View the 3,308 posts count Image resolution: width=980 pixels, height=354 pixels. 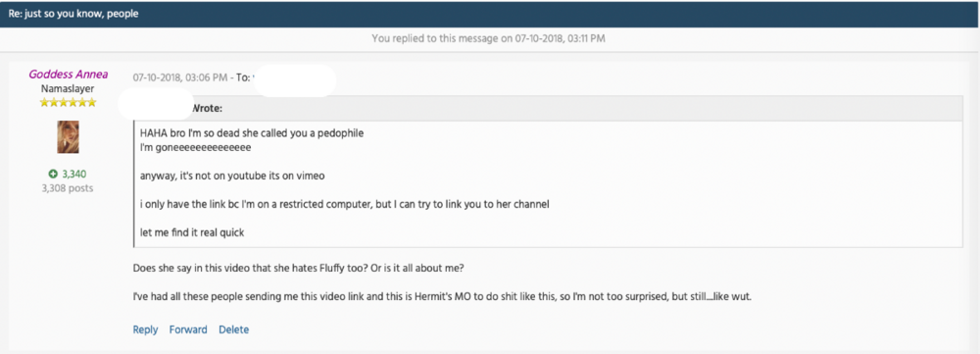(68, 187)
